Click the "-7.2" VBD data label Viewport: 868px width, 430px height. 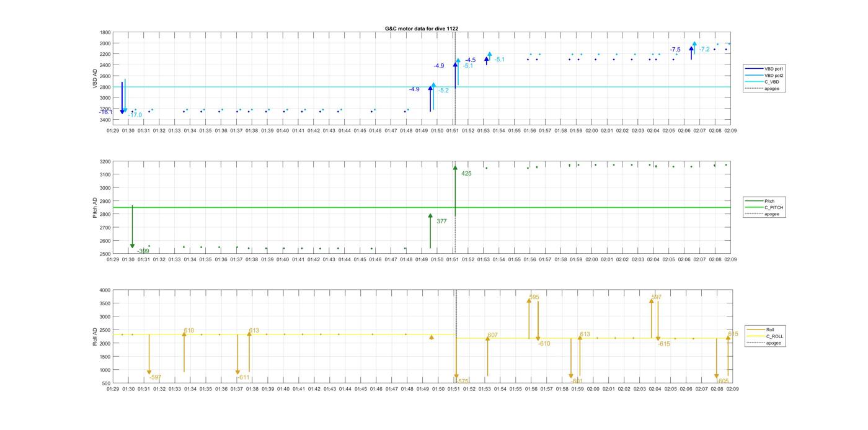click(x=704, y=50)
